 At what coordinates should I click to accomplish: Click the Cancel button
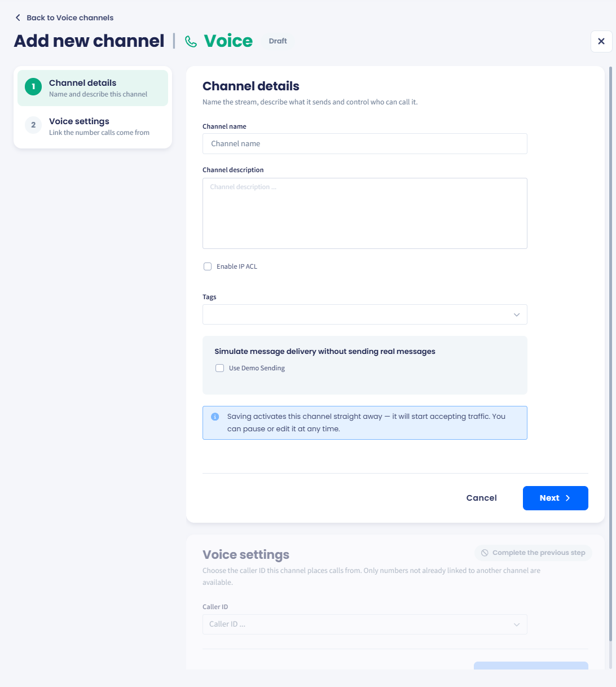[482, 498]
